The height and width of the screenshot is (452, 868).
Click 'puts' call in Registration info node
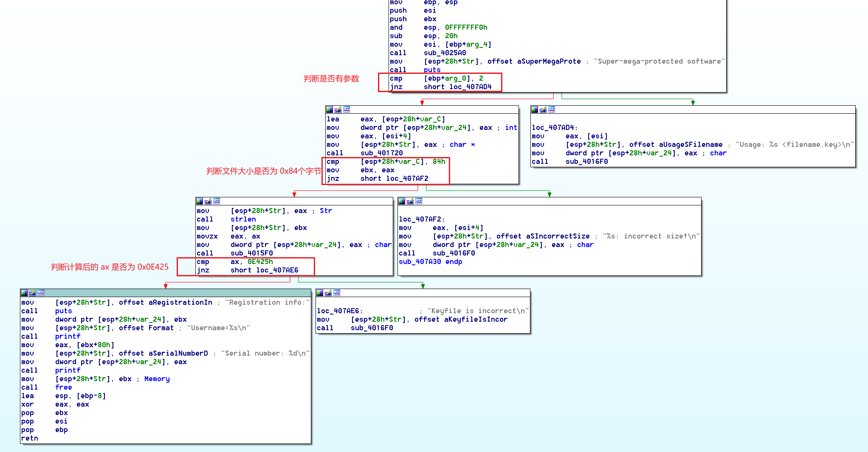pos(64,311)
